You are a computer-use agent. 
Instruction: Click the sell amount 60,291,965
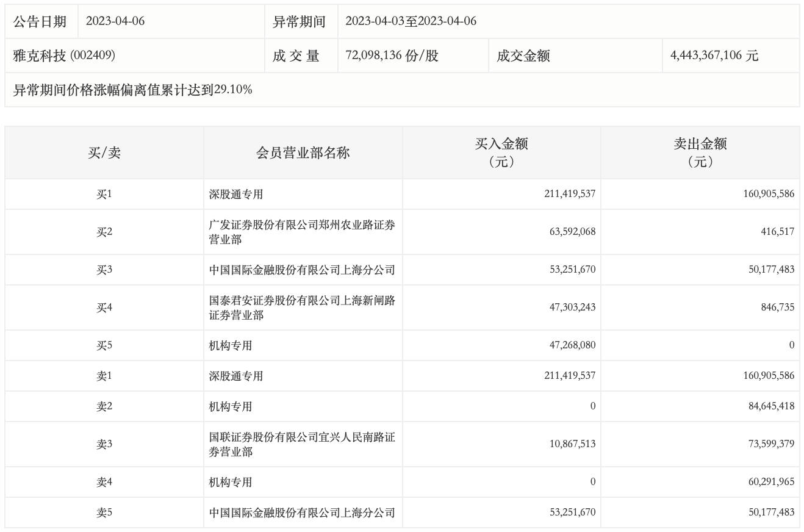[771, 482]
